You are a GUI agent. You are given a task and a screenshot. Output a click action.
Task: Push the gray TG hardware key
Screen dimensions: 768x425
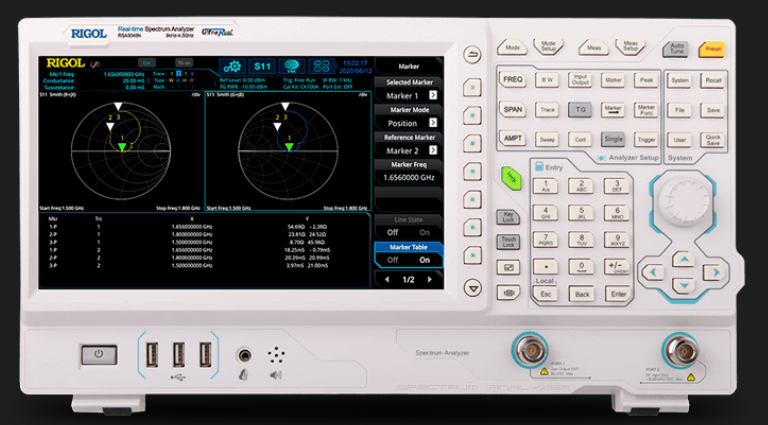[x=580, y=110]
